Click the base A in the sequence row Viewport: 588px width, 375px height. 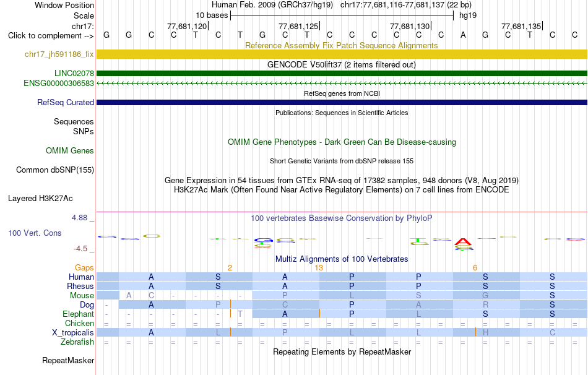[463, 35]
